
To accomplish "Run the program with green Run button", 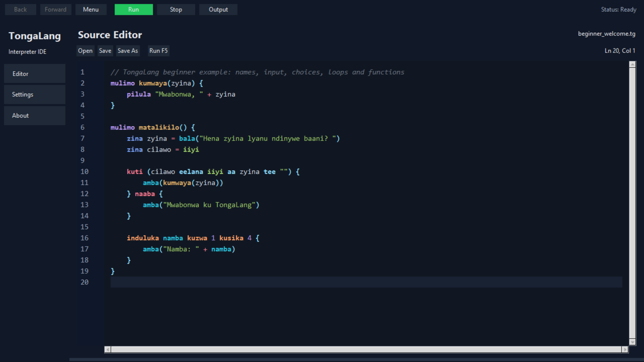I will [134, 10].
